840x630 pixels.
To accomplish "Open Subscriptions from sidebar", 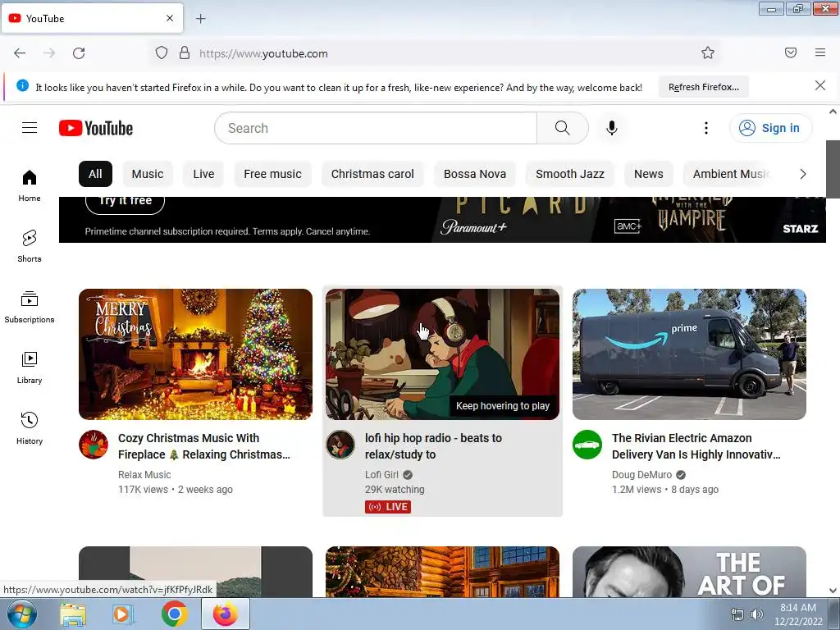I will tap(30, 307).
